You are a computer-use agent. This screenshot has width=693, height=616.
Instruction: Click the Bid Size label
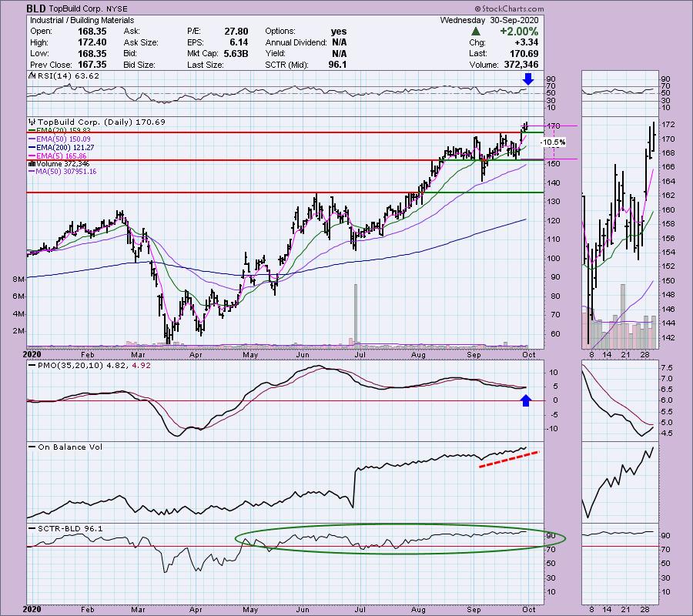tap(139, 65)
